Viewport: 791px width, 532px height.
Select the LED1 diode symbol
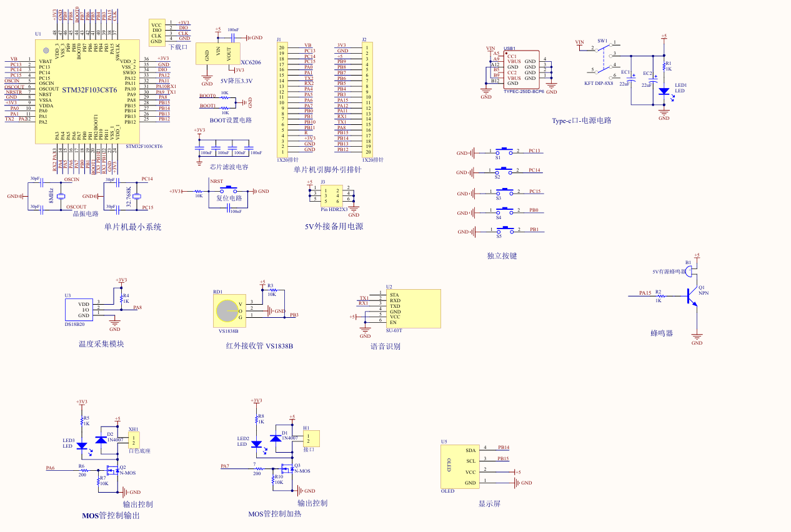pyautogui.click(x=664, y=91)
